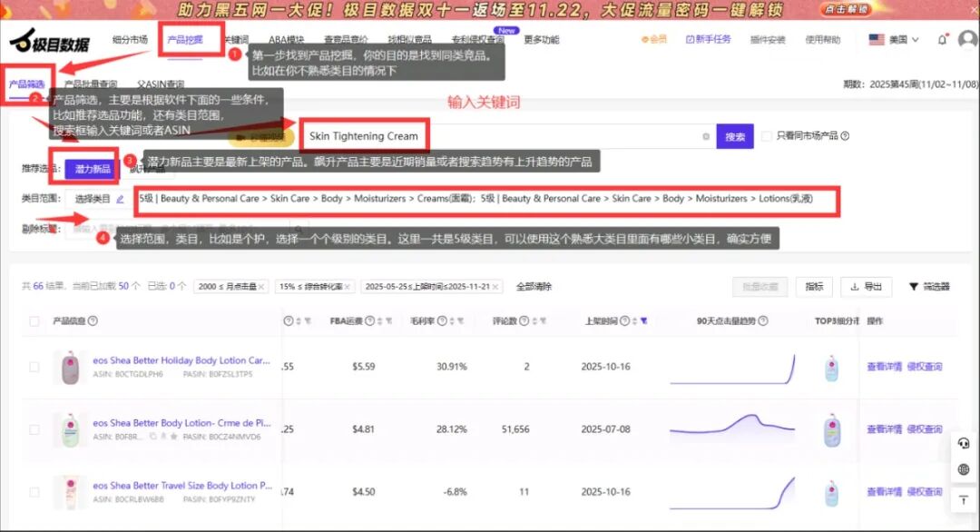Screen dimensions: 980x532
Task: Click 全部清除 to clear all filters
Action: 534,286
